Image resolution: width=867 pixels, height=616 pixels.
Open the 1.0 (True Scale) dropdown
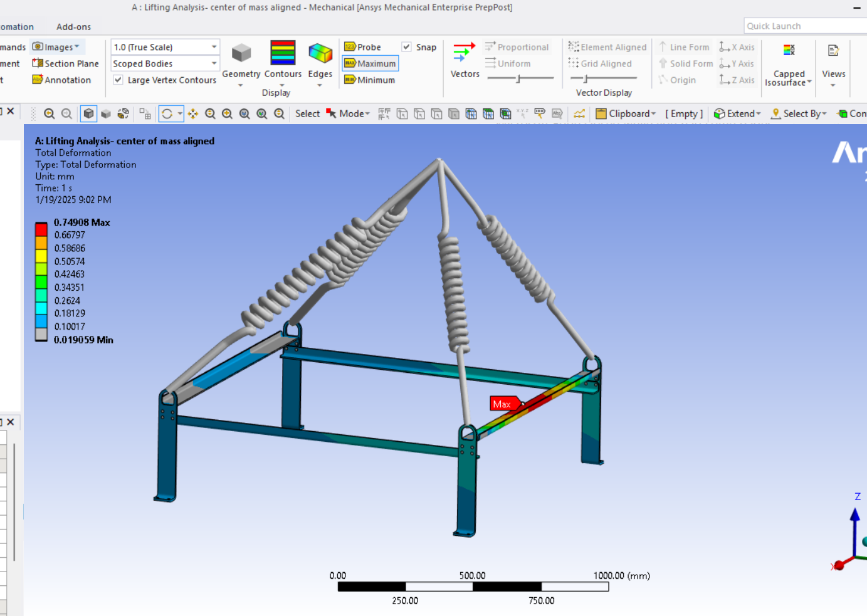tap(165, 47)
